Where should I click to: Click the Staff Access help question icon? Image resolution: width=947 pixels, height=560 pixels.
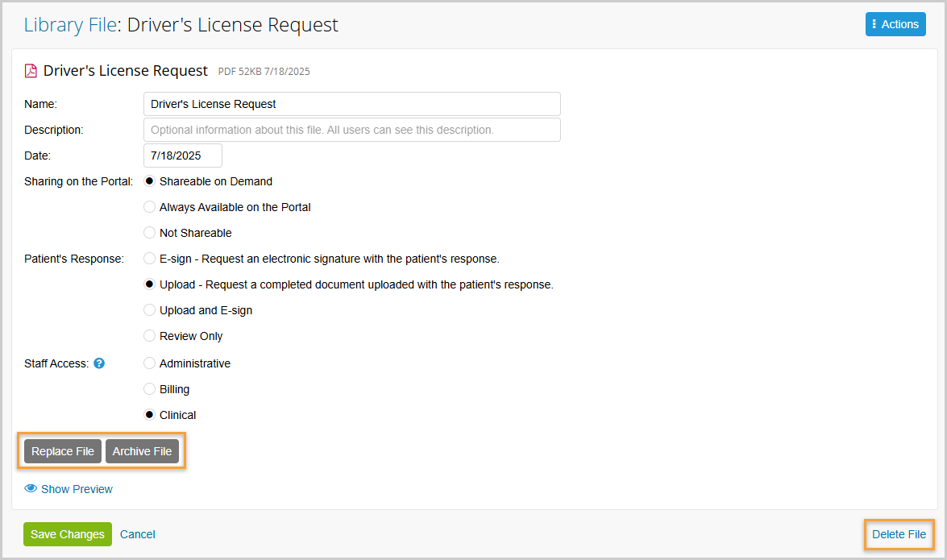100,363
